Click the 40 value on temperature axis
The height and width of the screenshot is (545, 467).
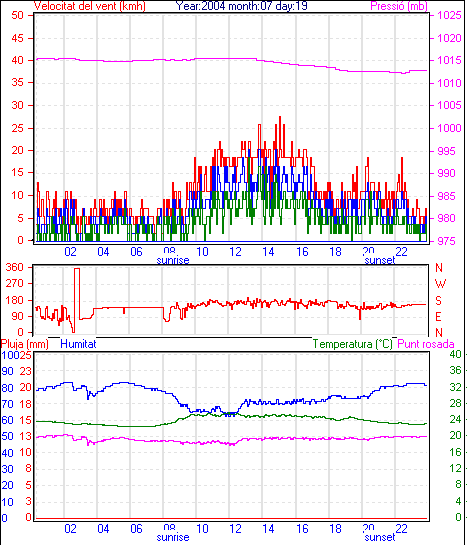click(x=455, y=354)
